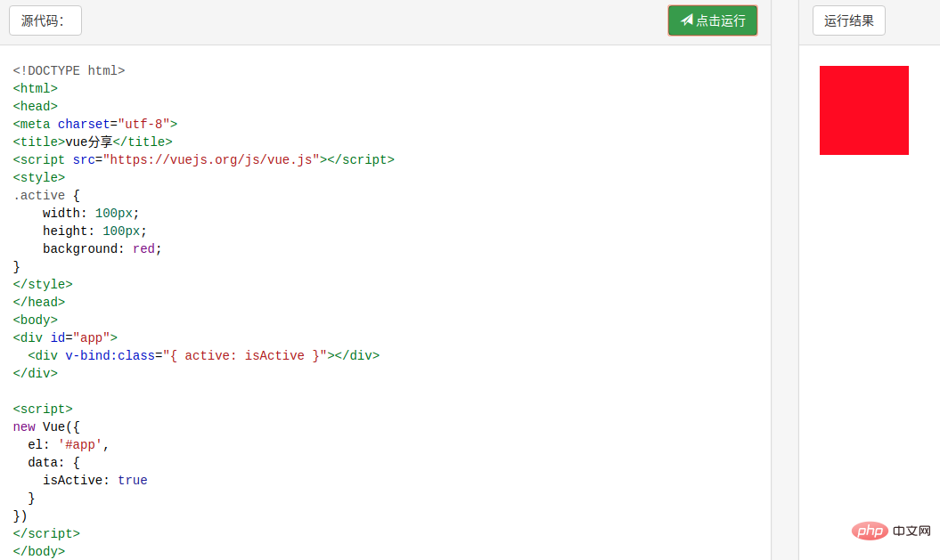The image size is (940, 560).
Task: Click the new Vue({ line
Action: pyautogui.click(x=46, y=426)
